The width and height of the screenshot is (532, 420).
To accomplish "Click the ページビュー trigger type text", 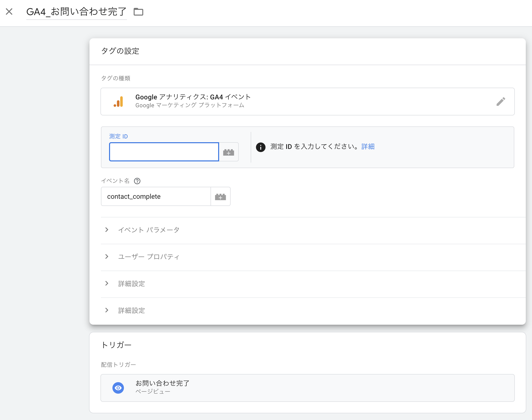I will pyautogui.click(x=153, y=392).
